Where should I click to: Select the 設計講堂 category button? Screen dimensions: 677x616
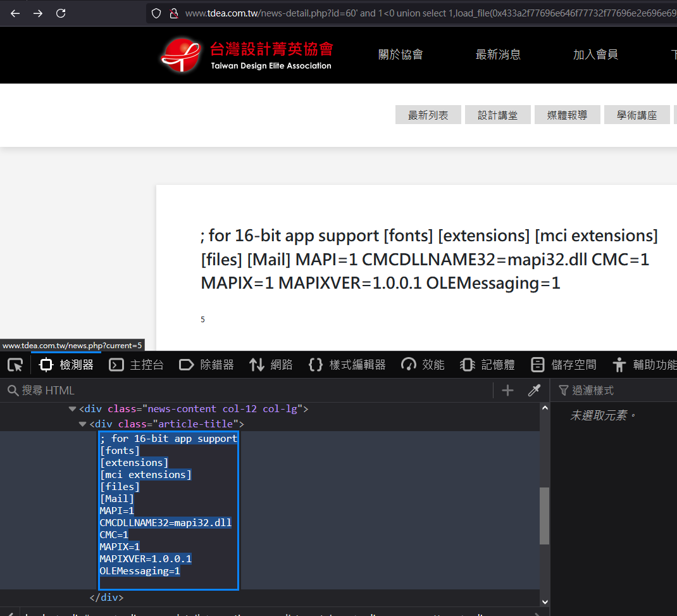click(x=497, y=115)
